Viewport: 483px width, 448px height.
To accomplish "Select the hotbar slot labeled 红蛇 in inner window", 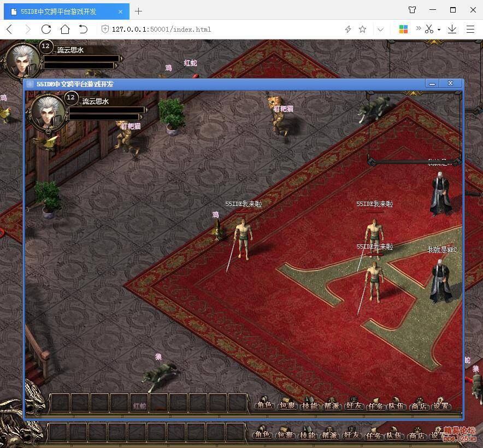I will (139, 403).
